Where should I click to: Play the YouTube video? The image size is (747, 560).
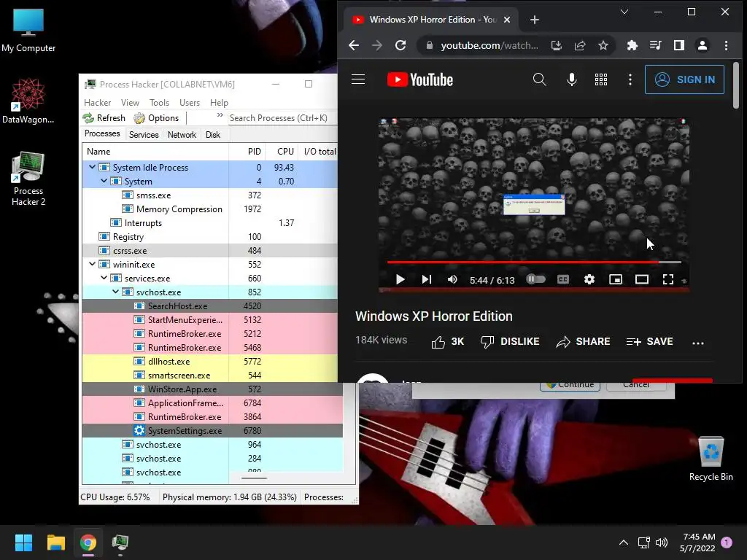tap(400, 279)
